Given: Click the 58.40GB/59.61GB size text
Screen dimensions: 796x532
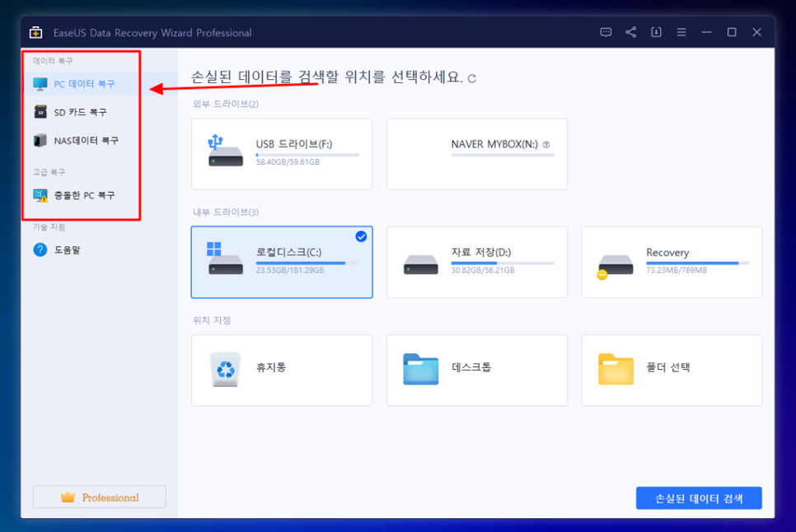Looking at the screenshot, I should pos(288,162).
